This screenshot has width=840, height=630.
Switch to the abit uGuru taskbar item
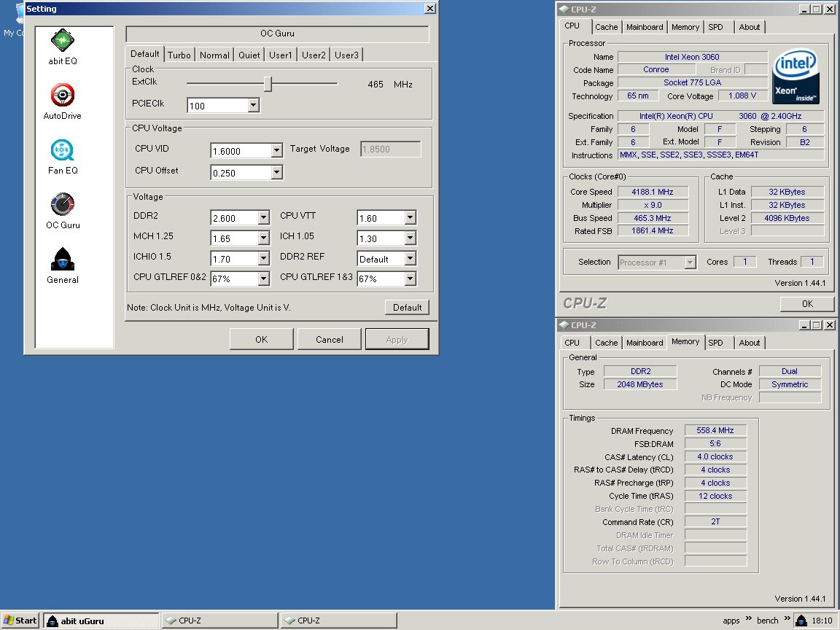coord(101,621)
